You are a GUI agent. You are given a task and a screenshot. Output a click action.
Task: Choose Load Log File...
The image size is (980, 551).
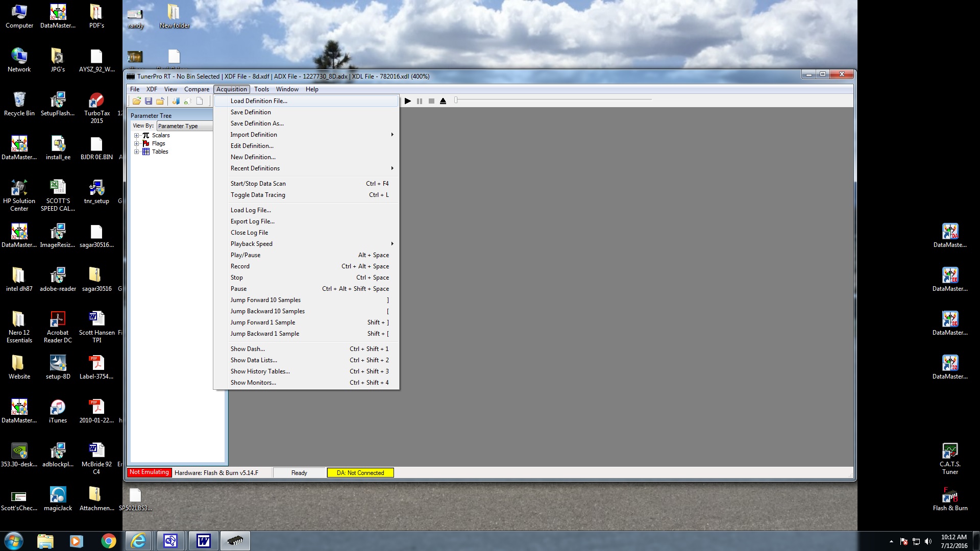point(306,210)
